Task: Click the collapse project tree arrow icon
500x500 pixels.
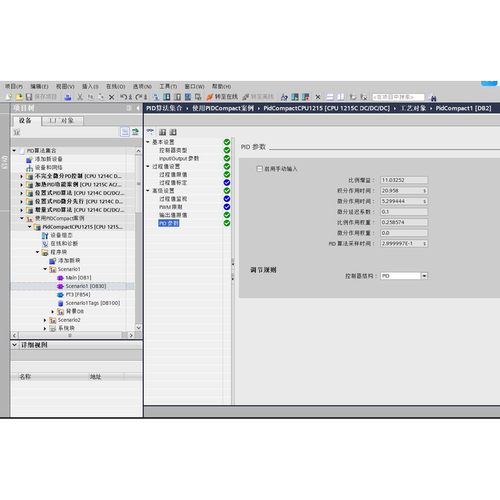Action: coord(138,108)
